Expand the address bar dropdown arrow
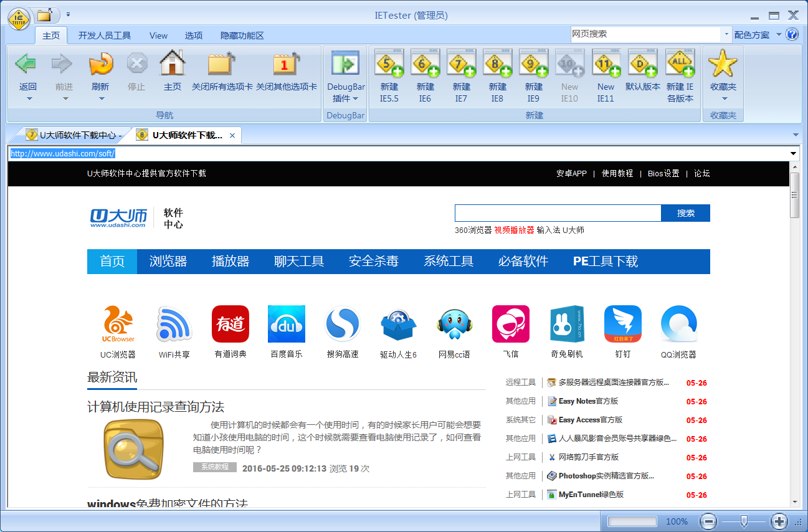This screenshot has width=808, height=532. [793, 154]
